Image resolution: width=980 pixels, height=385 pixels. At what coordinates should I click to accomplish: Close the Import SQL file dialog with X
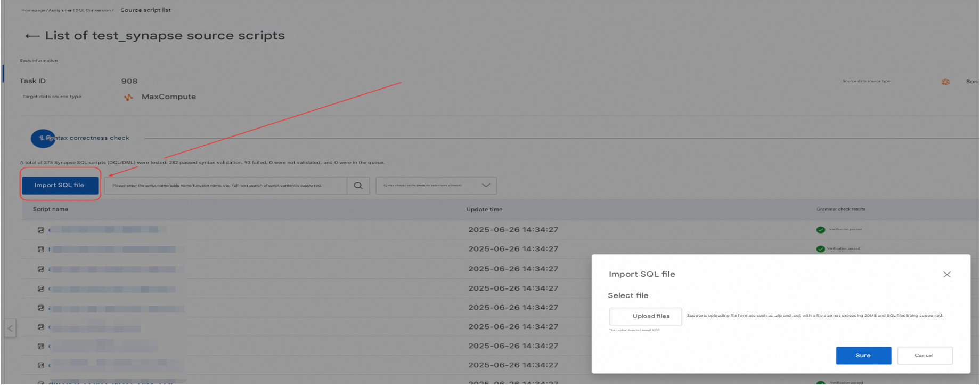(x=947, y=275)
